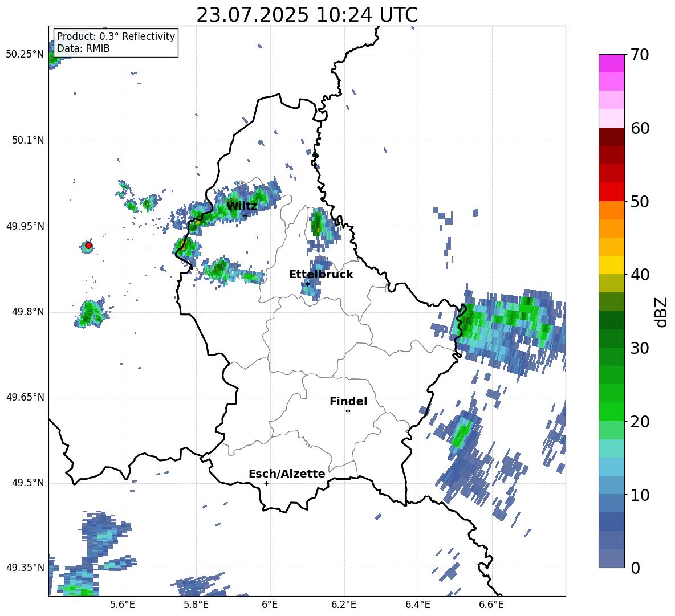Click the Product: 0.3° Reflectivity text
The height and width of the screenshot is (616, 675).
116,36
